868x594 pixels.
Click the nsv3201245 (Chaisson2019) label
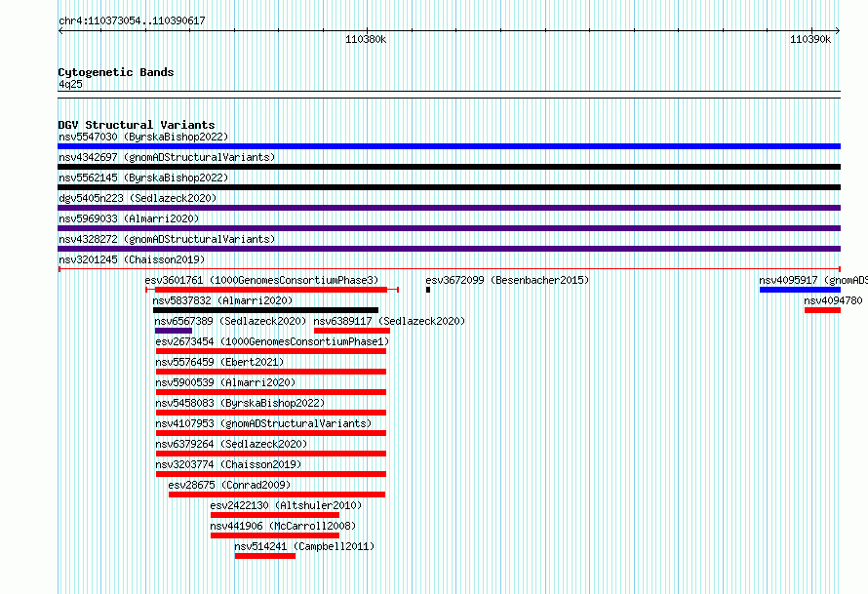[132, 259]
